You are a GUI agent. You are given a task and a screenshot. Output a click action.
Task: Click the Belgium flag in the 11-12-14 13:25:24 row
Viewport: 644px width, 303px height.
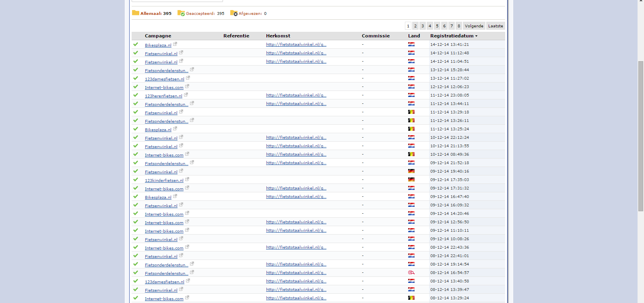[411, 129]
